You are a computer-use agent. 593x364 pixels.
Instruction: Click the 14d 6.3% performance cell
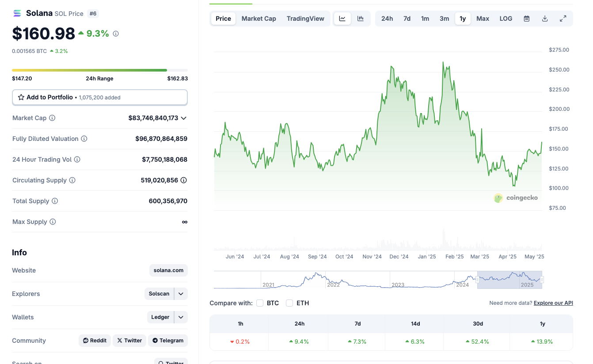point(415,341)
